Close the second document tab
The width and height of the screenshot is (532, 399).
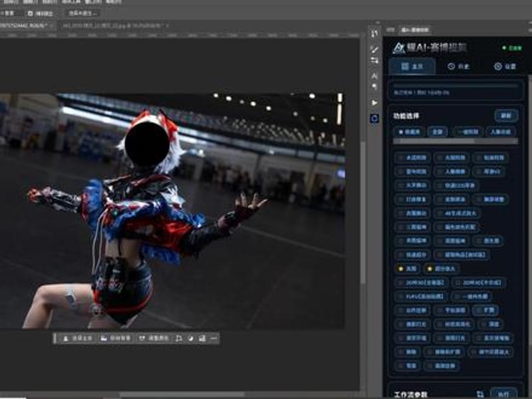(x=168, y=25)
